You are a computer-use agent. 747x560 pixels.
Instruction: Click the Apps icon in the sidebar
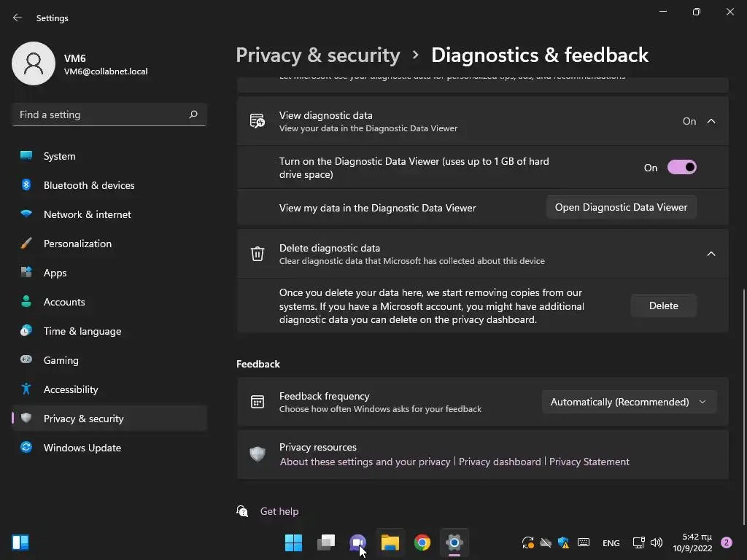point(26,273)
